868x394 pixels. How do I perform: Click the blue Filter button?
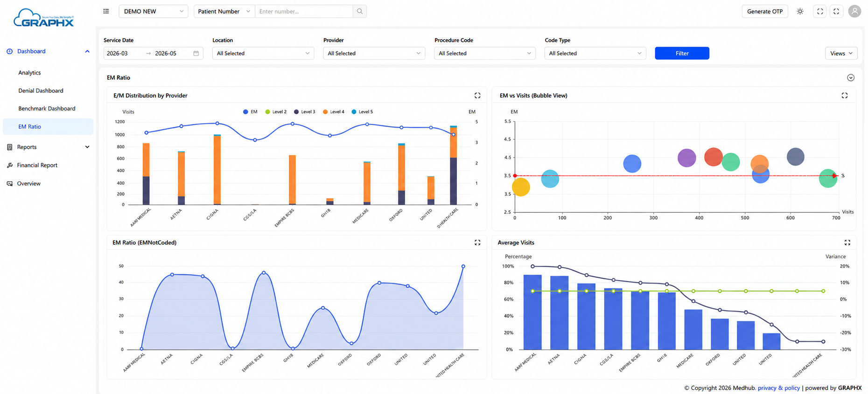(x=682, y=53)
